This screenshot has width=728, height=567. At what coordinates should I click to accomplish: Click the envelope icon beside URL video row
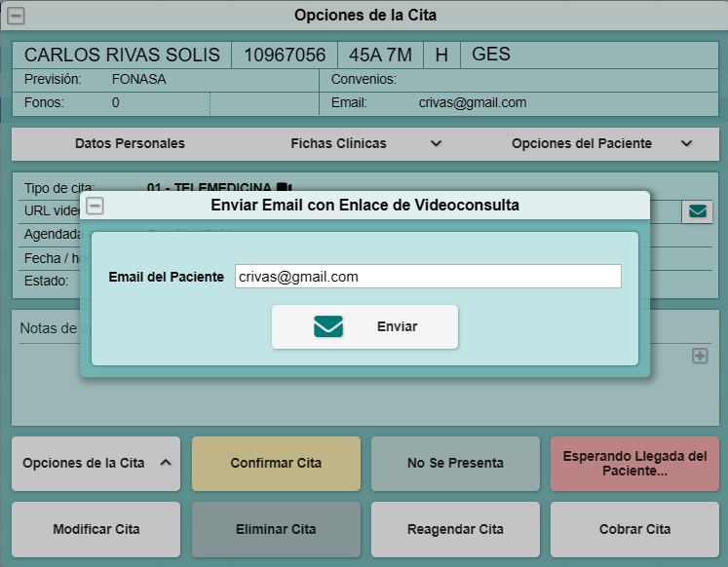[698, 211]
